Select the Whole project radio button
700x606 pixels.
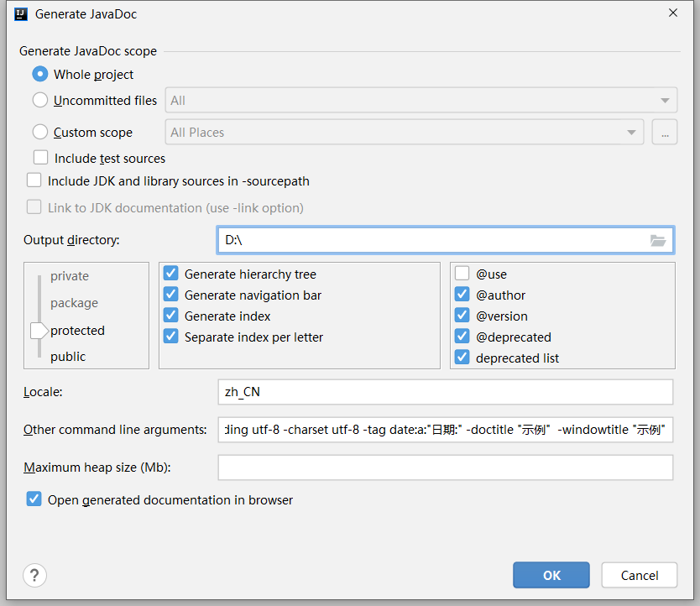point(40,74)
